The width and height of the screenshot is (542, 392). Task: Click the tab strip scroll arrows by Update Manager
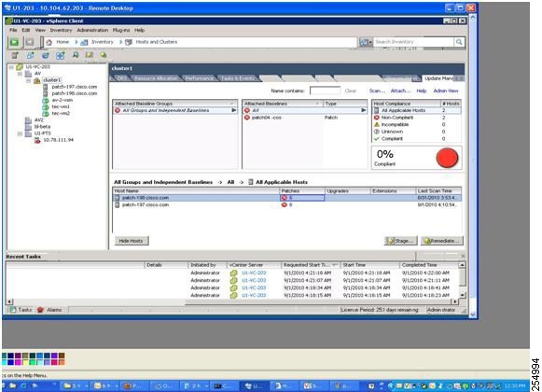tap(459, 79)
